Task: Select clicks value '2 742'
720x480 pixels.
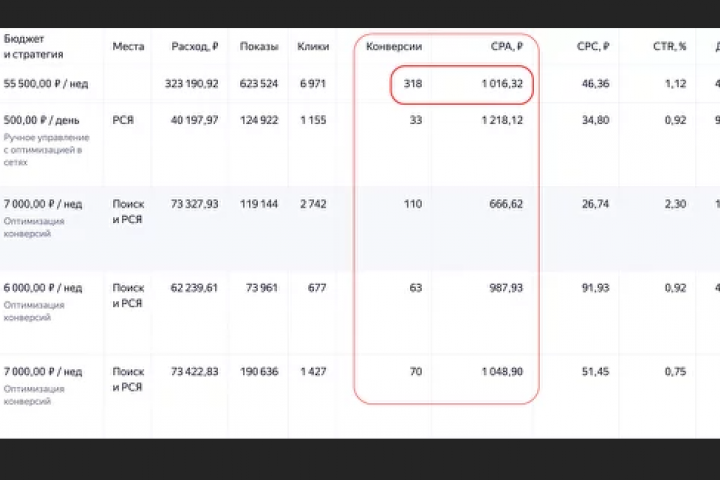Action: [313, 204]
